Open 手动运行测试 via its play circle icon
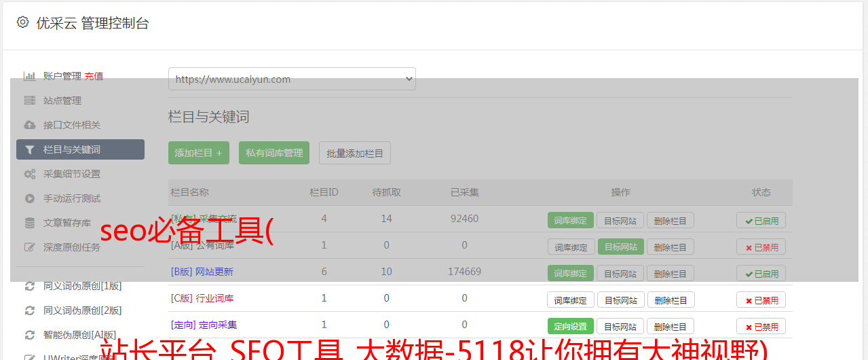868x360 pixels. pos(30,198)
